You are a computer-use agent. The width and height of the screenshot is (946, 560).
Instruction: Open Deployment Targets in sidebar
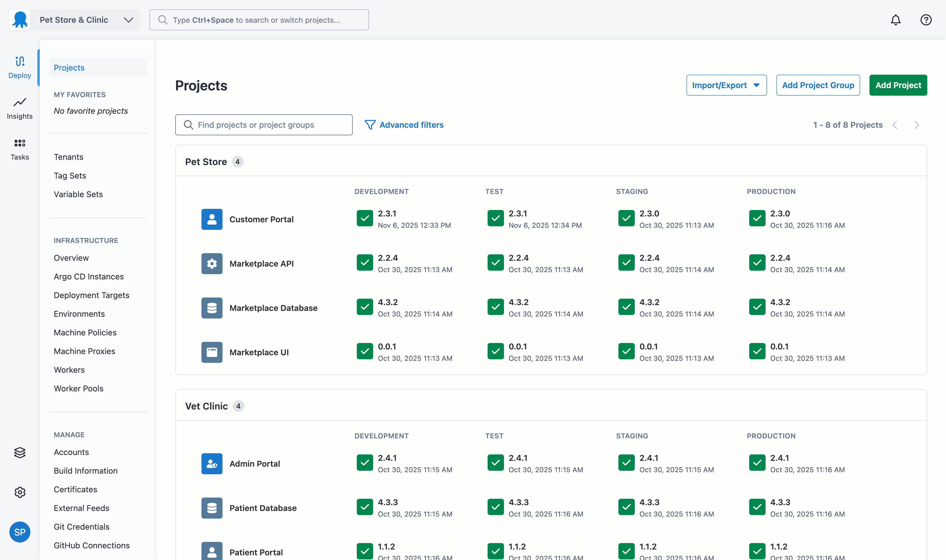click(91, 295)
